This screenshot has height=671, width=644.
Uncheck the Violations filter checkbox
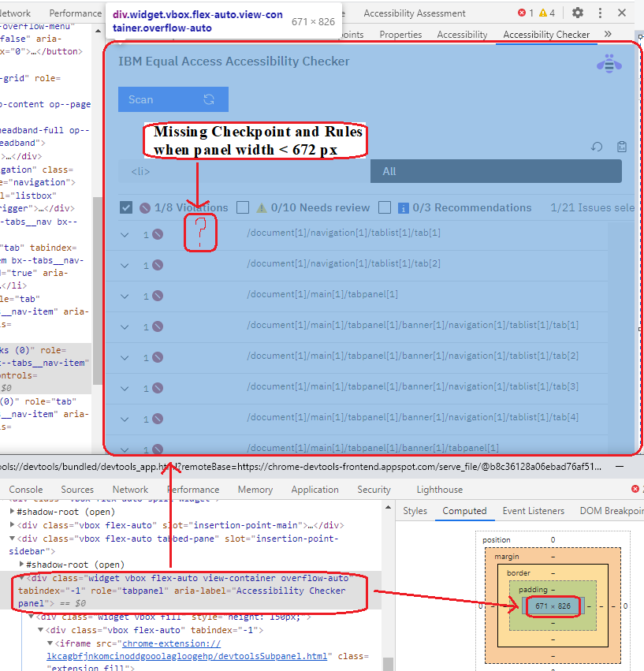(126, 207)
